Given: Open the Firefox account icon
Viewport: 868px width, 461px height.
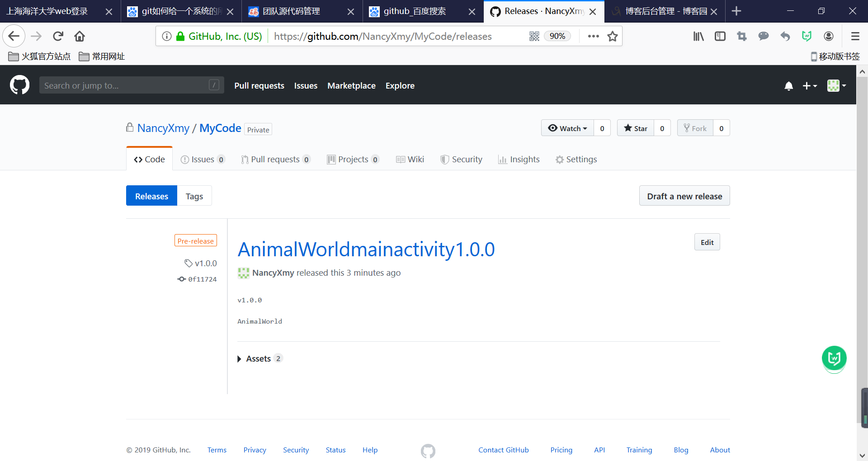Looking at the screenshot, I should 829,36.
